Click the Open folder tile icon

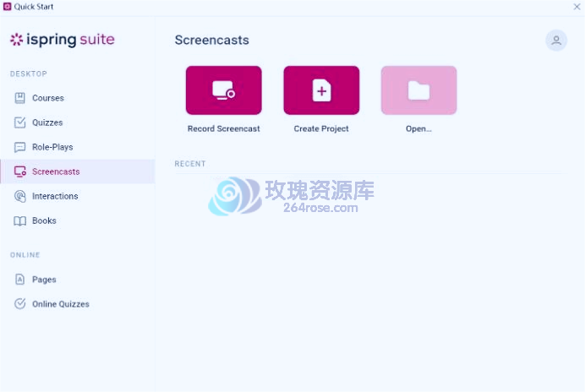click(x=418, y=90)
